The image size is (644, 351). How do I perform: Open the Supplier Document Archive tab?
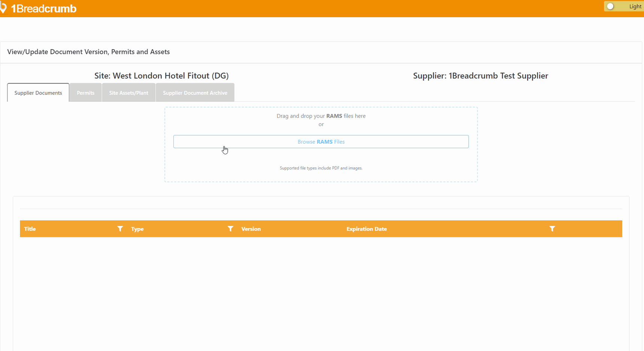[195, 92]
